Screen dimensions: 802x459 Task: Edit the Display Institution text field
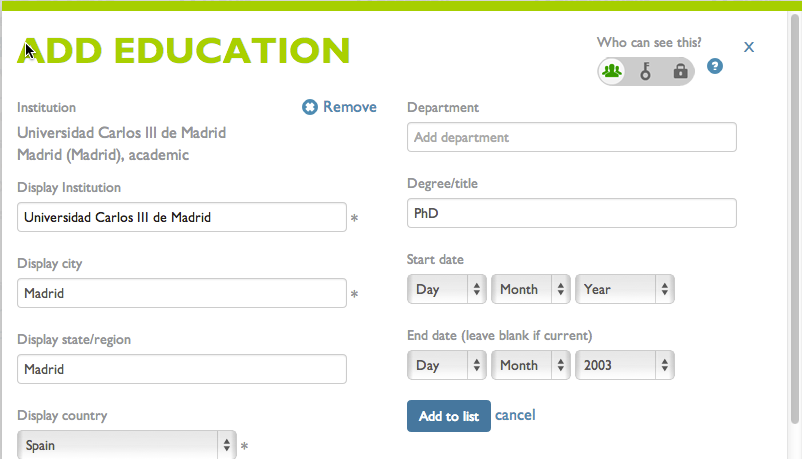click(182, 217)
